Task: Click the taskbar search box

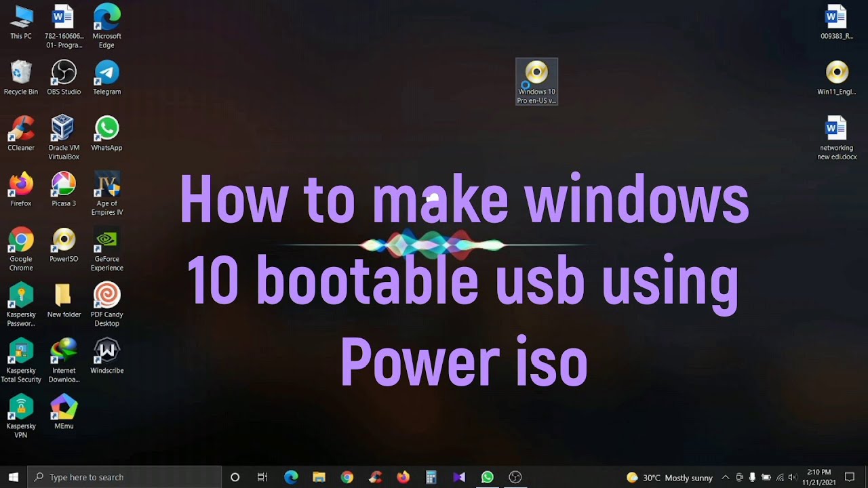Action: point(125,477)
